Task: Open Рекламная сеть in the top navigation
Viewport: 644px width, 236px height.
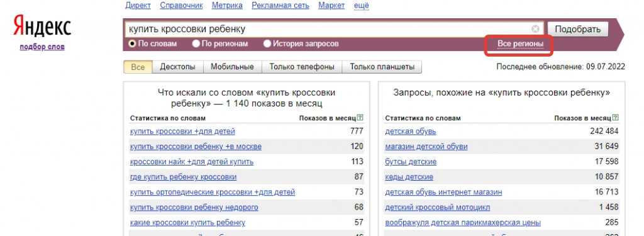Action: click(280, 5)
